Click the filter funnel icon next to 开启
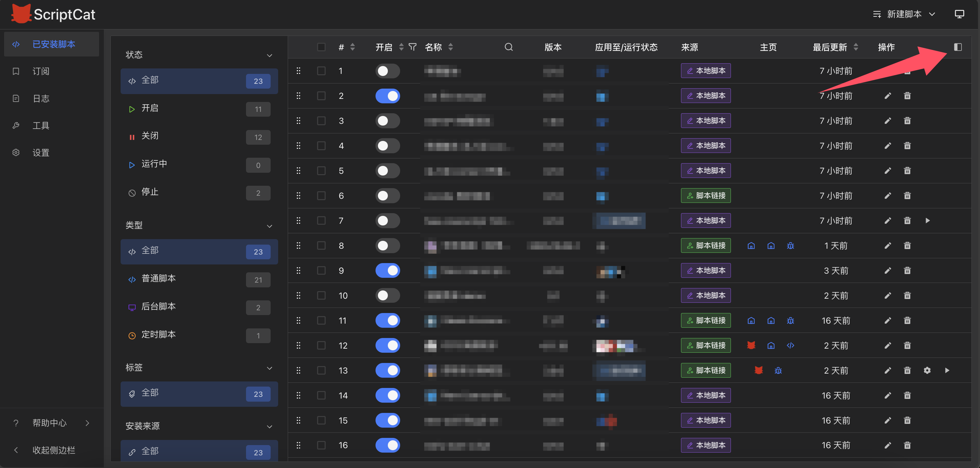980x468 pixels. coord(412,47)
